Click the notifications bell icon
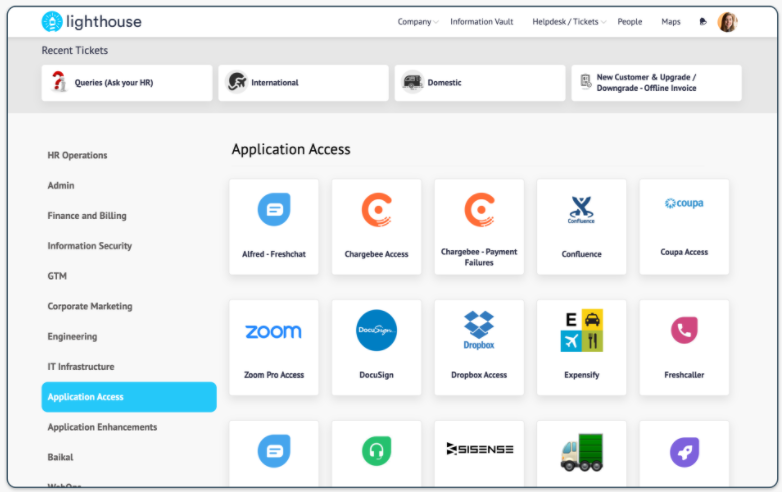The height and width of the screenshot is (492, 782). click(702, 22)
